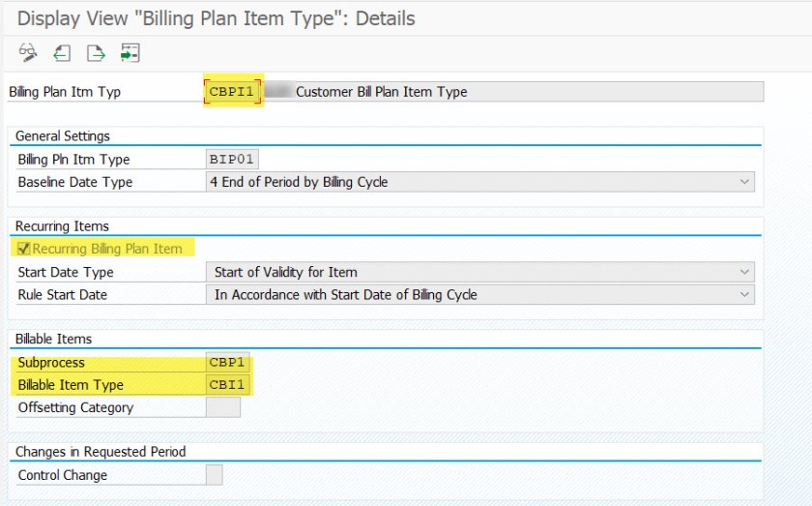Click the Display/Change toggle glasses icon
The height and width of the screenshot is (506, 812).
pos(28,52)
